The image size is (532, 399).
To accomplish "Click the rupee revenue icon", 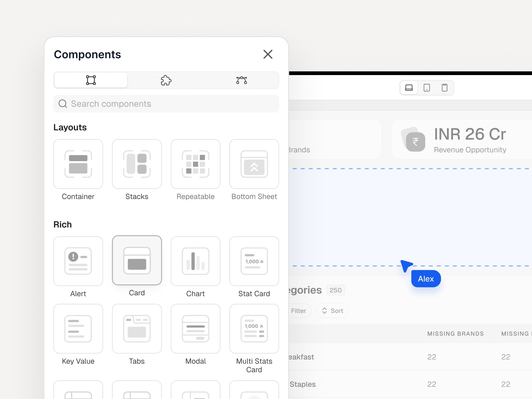I will [x=415, y=142].
